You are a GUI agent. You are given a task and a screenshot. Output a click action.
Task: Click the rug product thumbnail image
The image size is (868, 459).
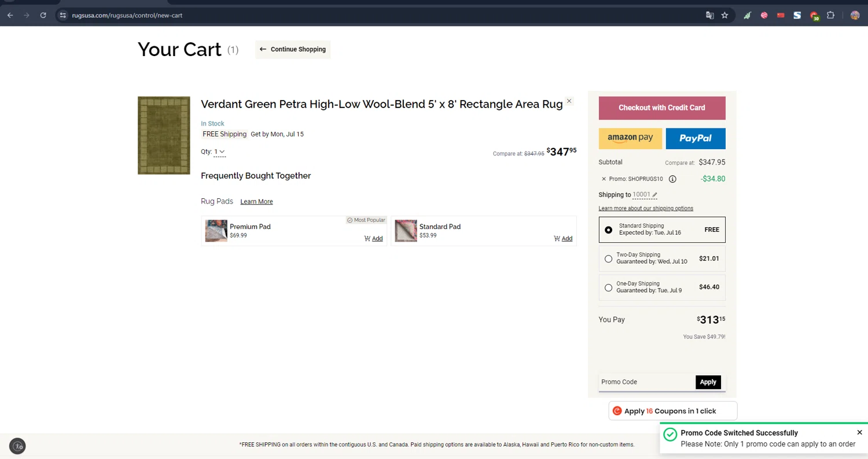[164, 135]
